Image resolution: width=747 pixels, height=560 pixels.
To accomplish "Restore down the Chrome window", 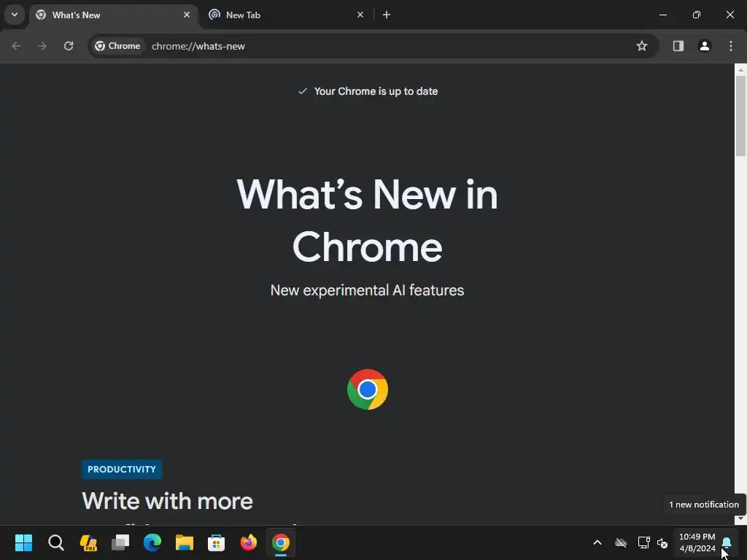I will (x=697, y=15).
